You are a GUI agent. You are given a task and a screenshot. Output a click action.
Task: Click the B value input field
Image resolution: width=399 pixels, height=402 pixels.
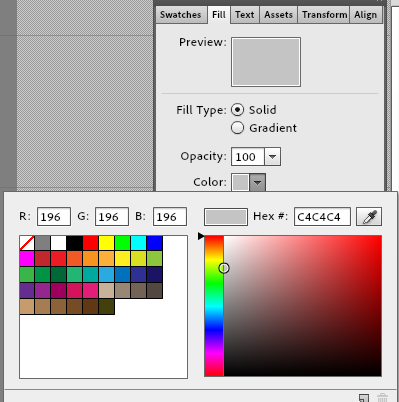pyautogui.click(x=170, y=217)
